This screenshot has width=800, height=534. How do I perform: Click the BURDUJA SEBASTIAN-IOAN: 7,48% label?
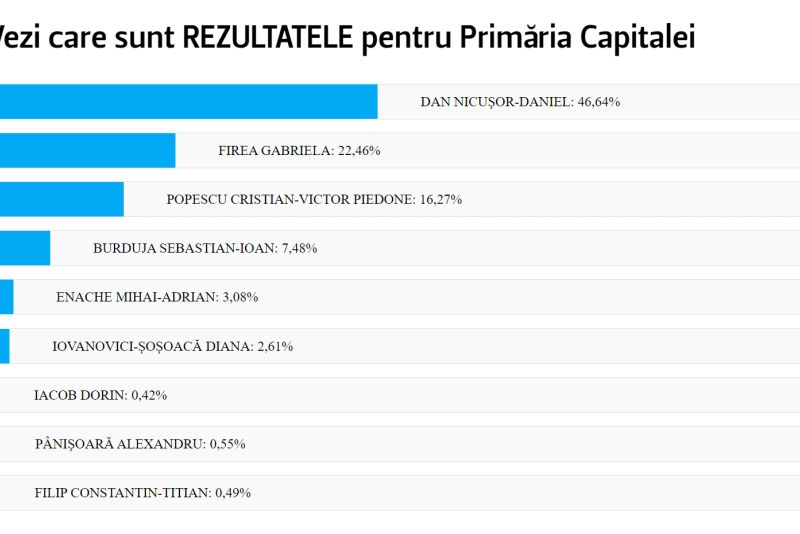205,248
